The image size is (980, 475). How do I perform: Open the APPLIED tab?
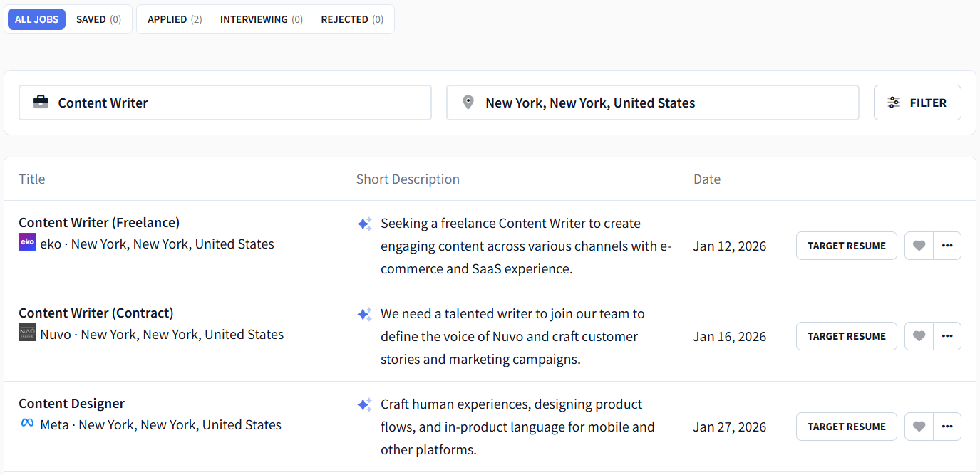coord(175,19)
